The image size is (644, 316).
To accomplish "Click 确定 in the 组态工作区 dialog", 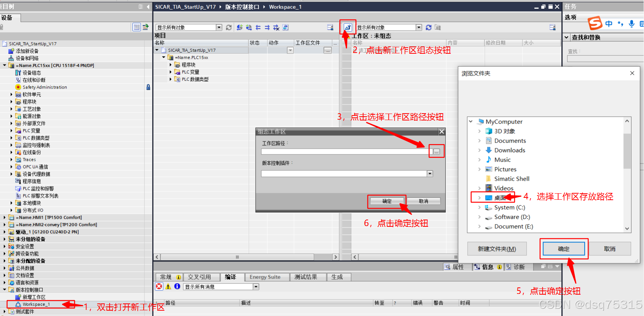I will click(387, 201).
